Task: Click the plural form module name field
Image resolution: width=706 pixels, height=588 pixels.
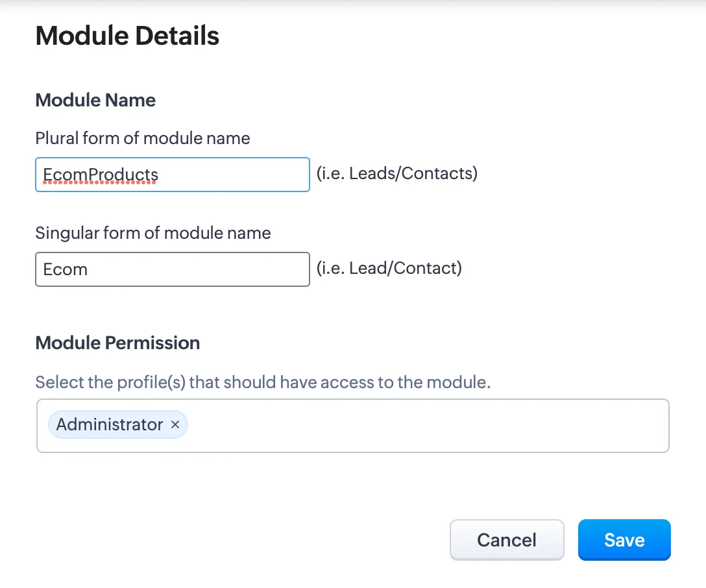Action: (x=173, y=175)
